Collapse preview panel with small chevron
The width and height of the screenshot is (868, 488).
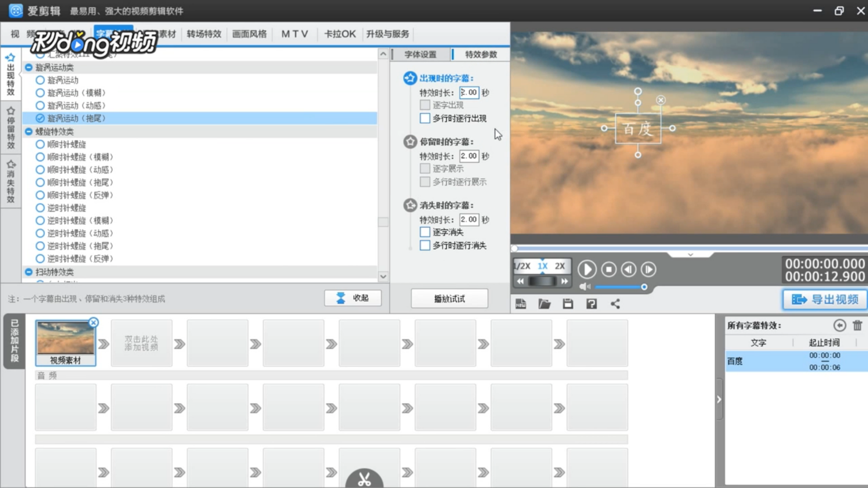pyautogui.click(x=690, y=255)
